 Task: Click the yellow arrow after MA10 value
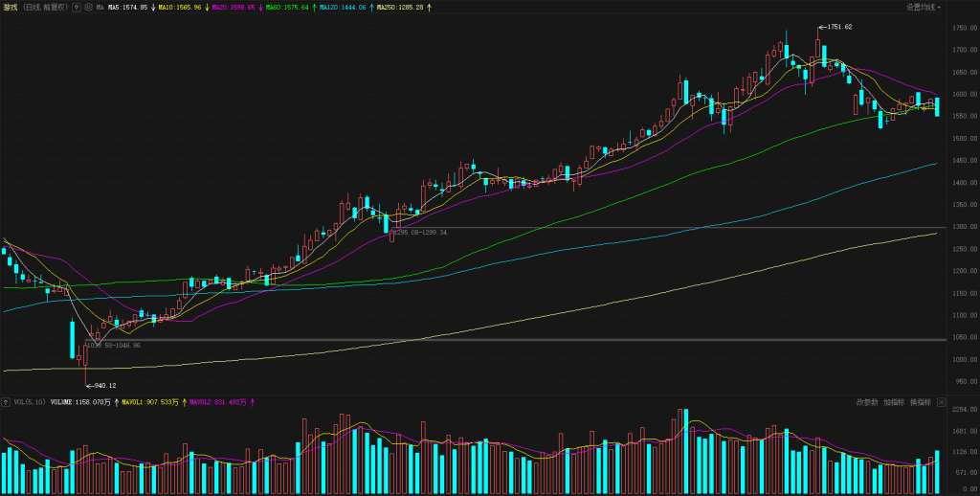click(x=208, y=8)
